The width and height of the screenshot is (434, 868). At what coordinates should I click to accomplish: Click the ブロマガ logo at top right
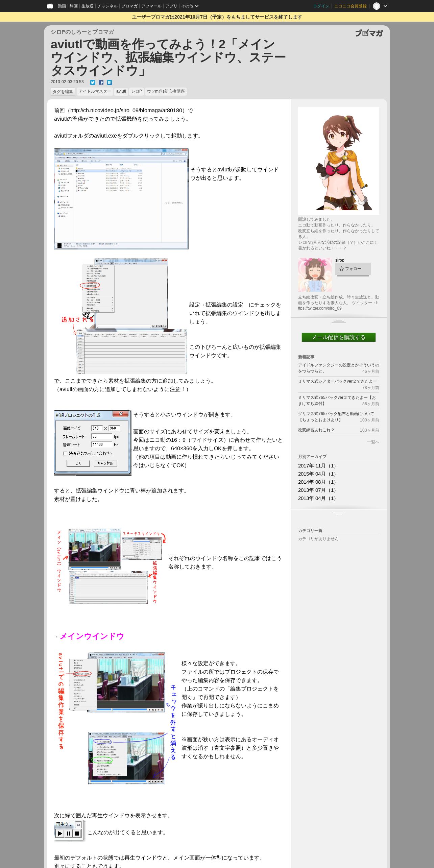pyautogui.click(x=369, y=33)
